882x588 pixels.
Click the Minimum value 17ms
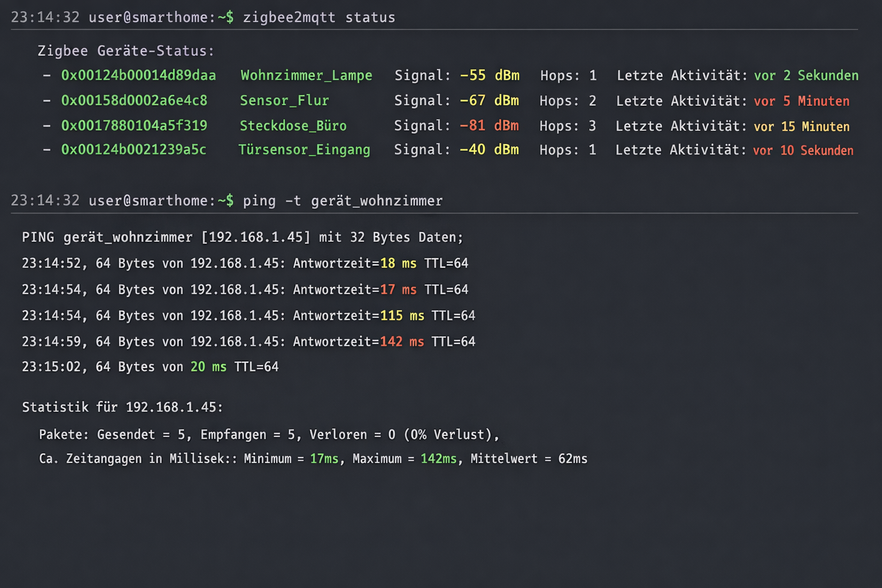(x=324, y=459)
